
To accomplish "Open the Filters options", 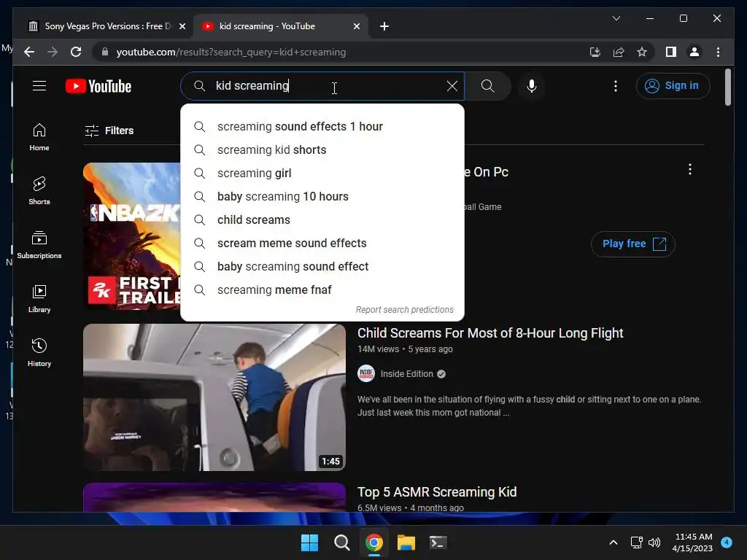I will tap(109, 131).
